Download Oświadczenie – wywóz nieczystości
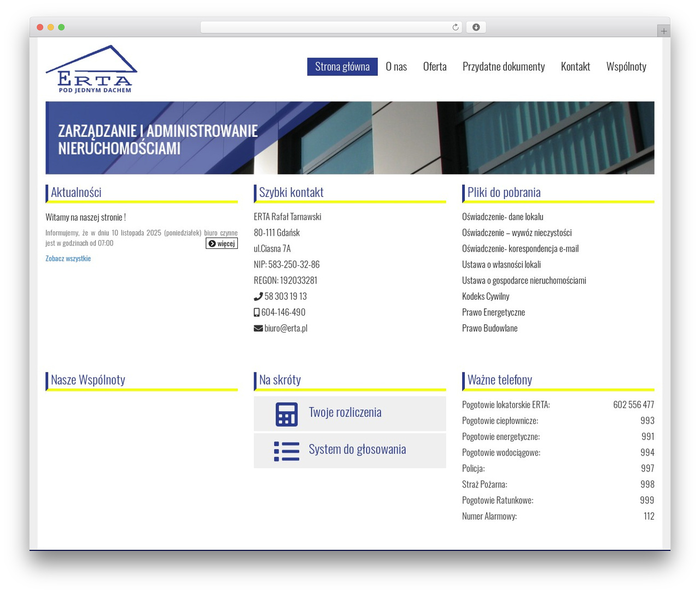The image size is (700, 593). pyautogui.click(x=517, y=232)
